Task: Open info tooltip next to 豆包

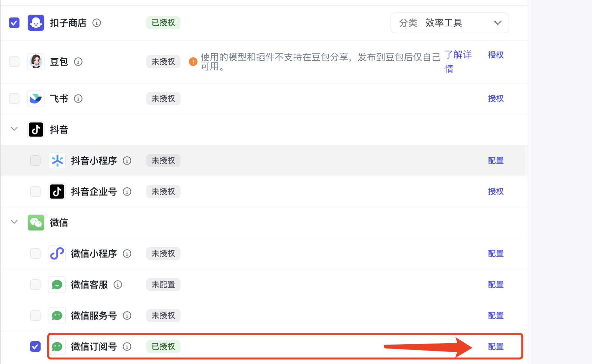Action: 78,62
